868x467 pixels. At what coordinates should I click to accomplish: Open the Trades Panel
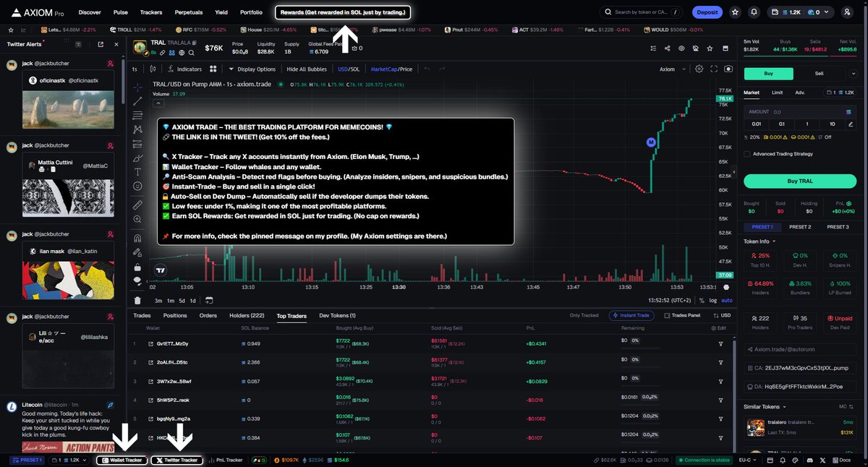(x=682, y=315)
